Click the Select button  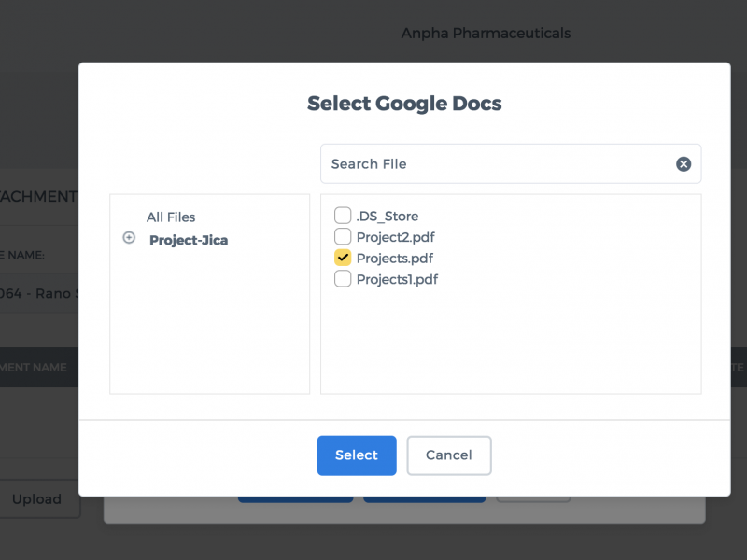click(x=357, y=455)
